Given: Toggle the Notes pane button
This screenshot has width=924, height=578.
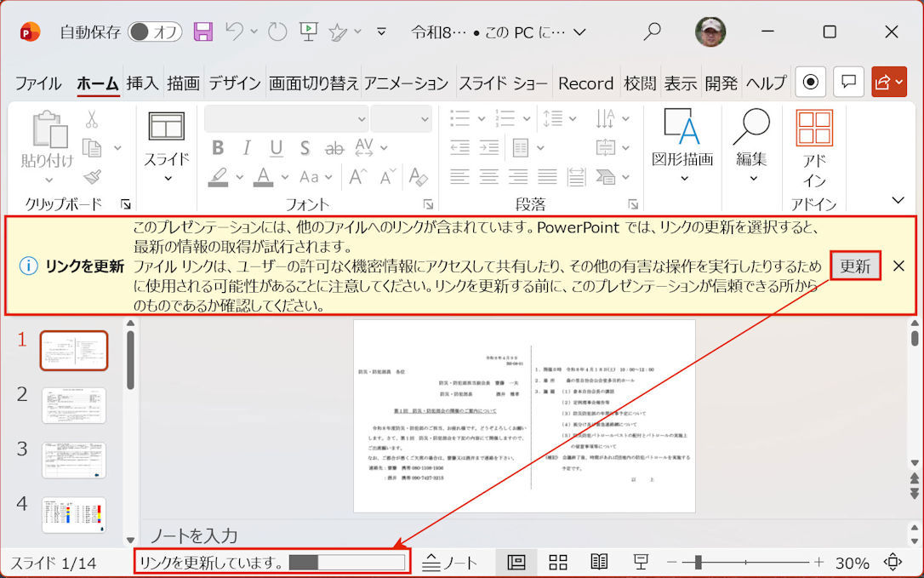Looking at the screenshot, I should 451,563.
